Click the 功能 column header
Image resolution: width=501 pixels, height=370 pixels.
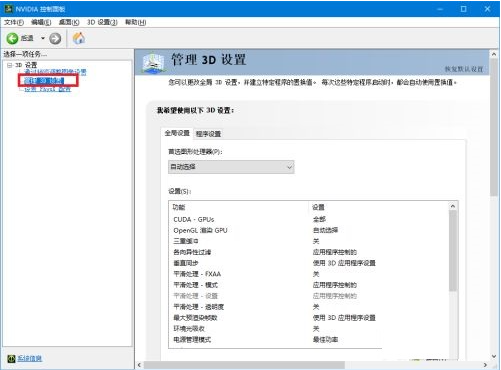point(238,207)
